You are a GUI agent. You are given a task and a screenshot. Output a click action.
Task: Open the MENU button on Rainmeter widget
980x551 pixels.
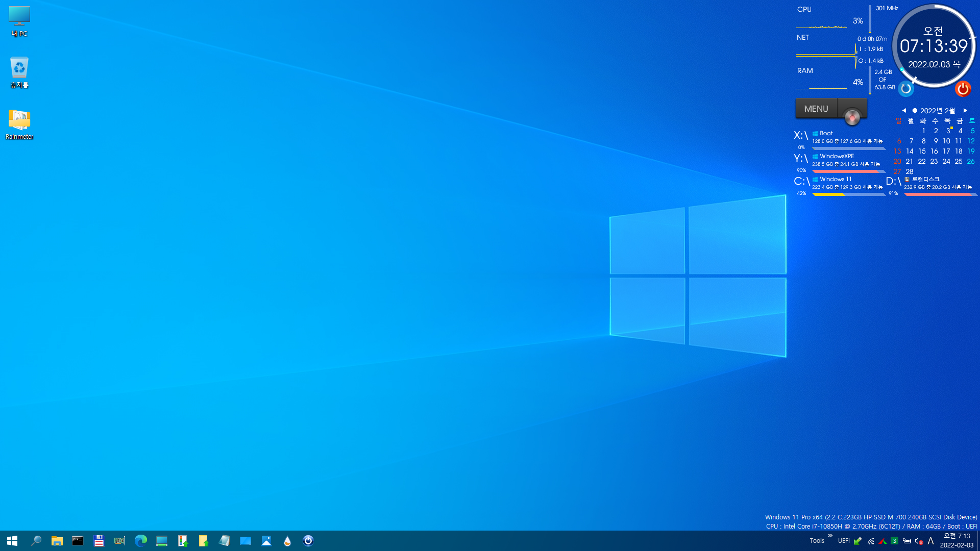816,109
